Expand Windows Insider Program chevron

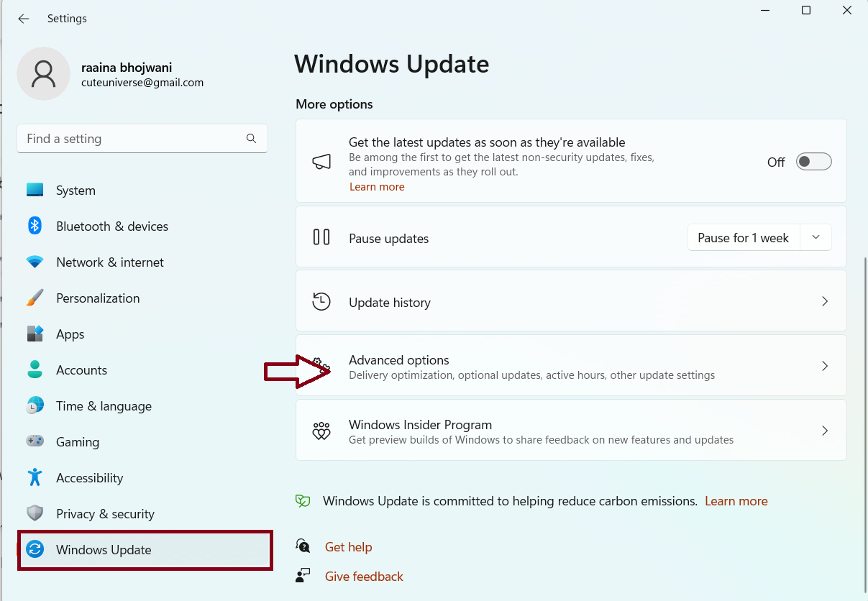825,431
